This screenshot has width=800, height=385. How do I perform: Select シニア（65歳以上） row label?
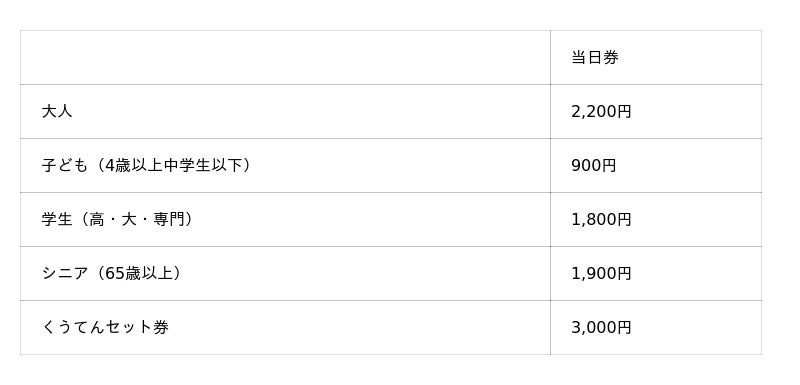(x=112, y=274)
